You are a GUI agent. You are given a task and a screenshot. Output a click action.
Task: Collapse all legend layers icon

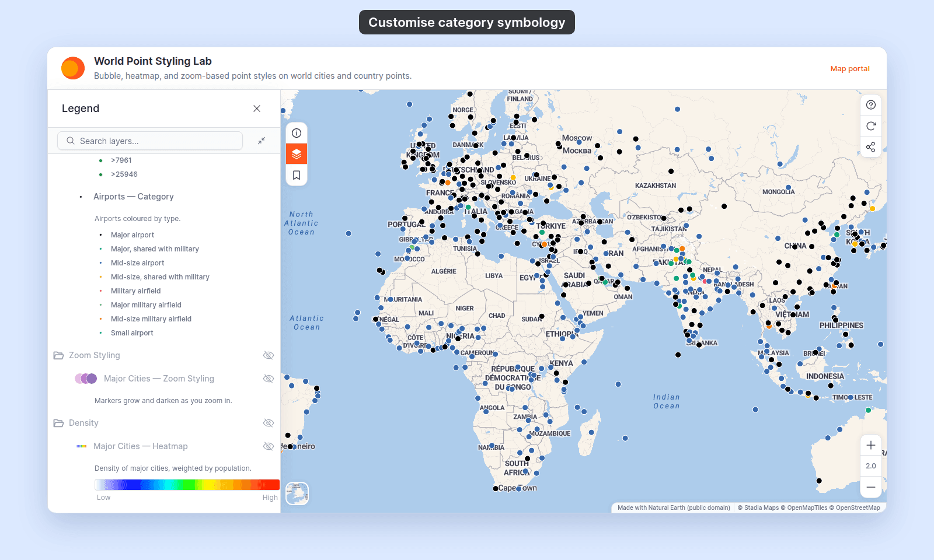coord(262,141)
